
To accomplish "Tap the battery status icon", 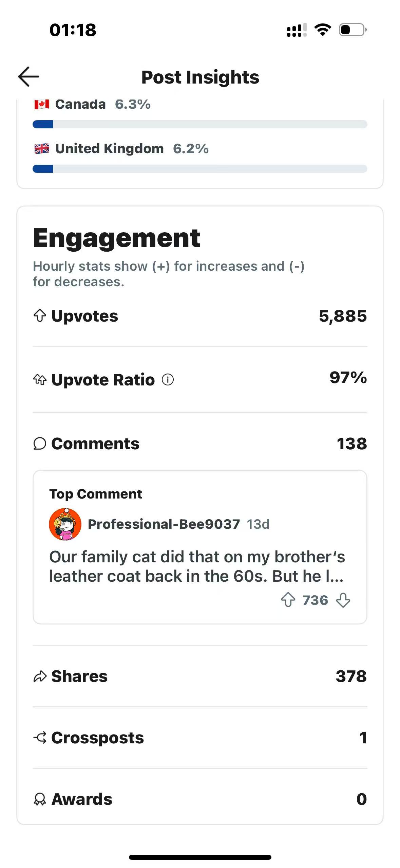I will tap(353, 30).
